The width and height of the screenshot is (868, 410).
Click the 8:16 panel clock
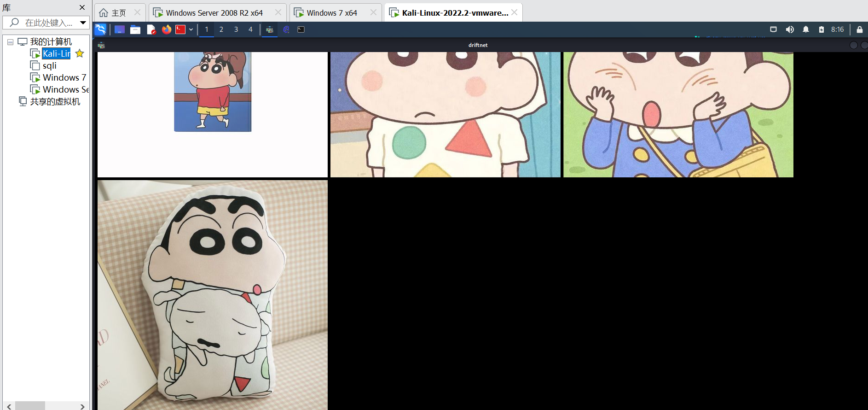[838, 29]
